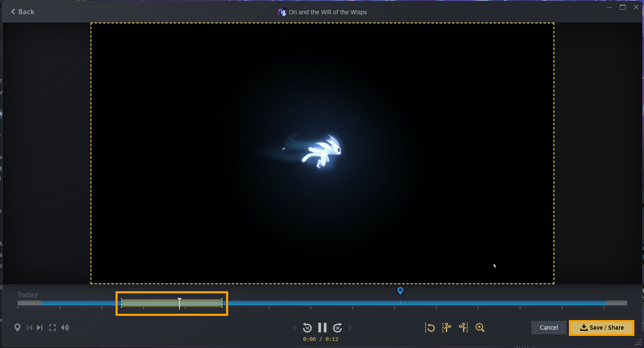Close the Steam recording window
This screenshot has height=348, width=644.
(636, 7)
